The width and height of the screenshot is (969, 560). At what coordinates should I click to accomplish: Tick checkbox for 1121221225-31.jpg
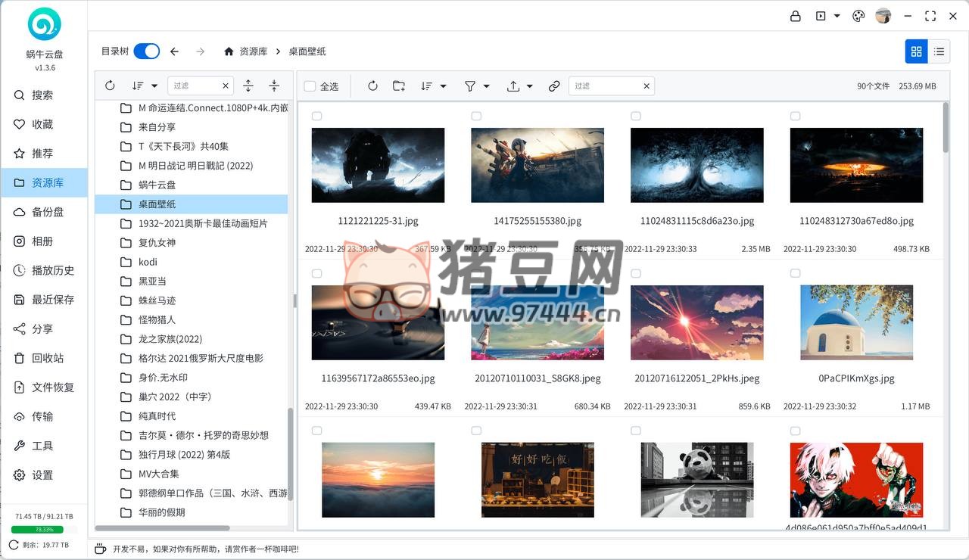pos(316,116)
